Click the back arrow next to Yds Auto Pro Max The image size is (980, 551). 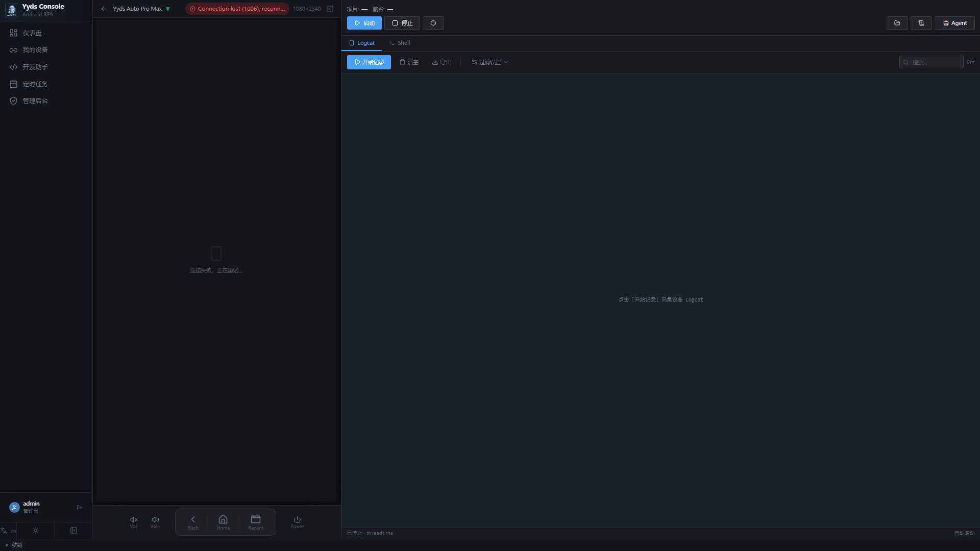click(x=104, y=9)
